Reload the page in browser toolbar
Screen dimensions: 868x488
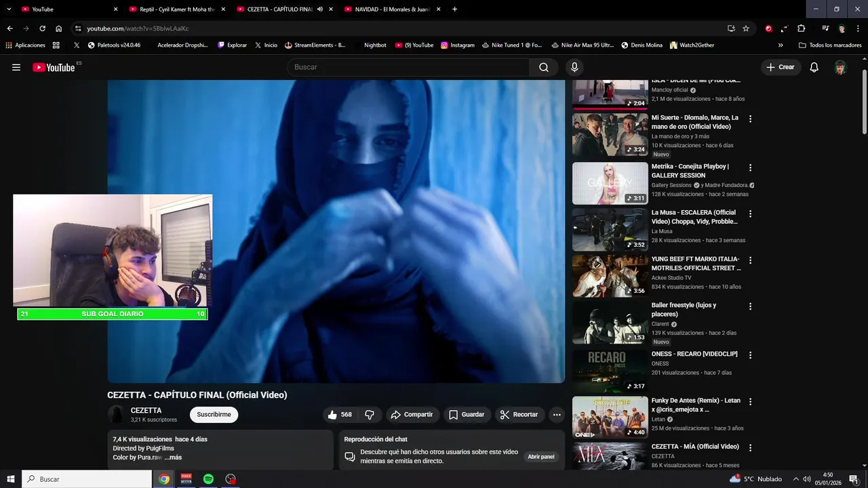point(42,28)
